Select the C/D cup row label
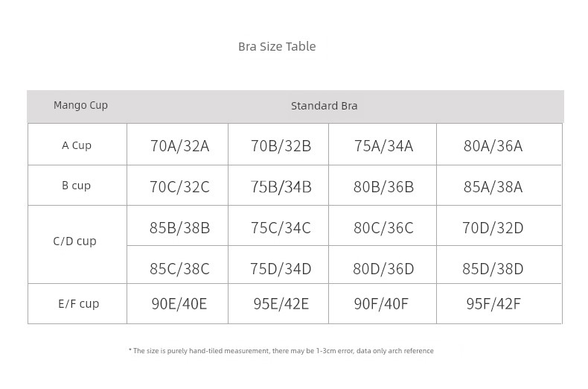588x389 pixels. [75, 241]
